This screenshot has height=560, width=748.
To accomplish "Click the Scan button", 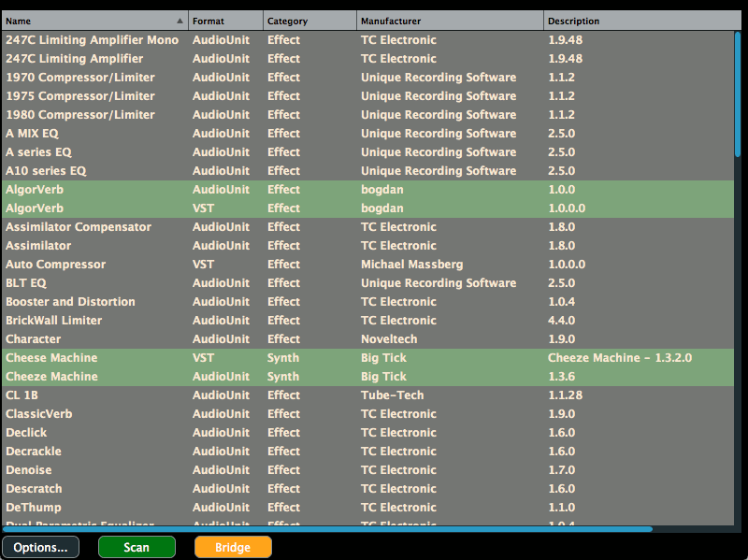I will tap(137, 547).
